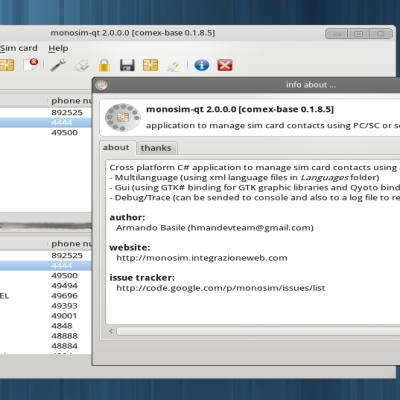Click the yellow padlock PIN icon

(x=104, y=65)
